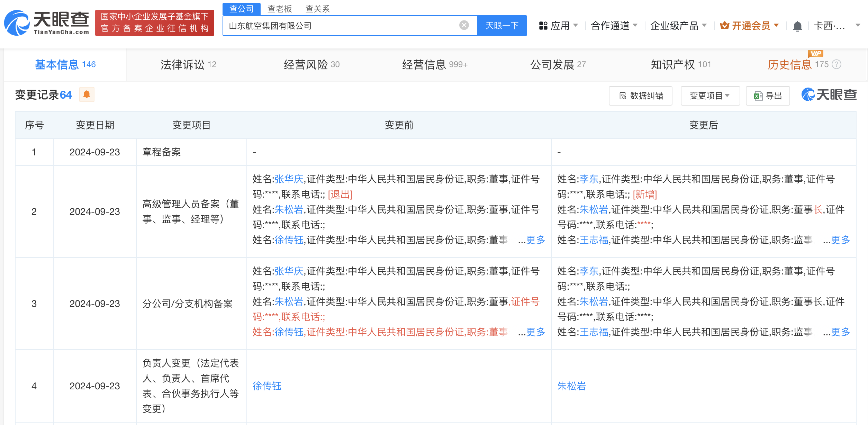Select 负责人变更 change item cell

(x=191, y=386)
